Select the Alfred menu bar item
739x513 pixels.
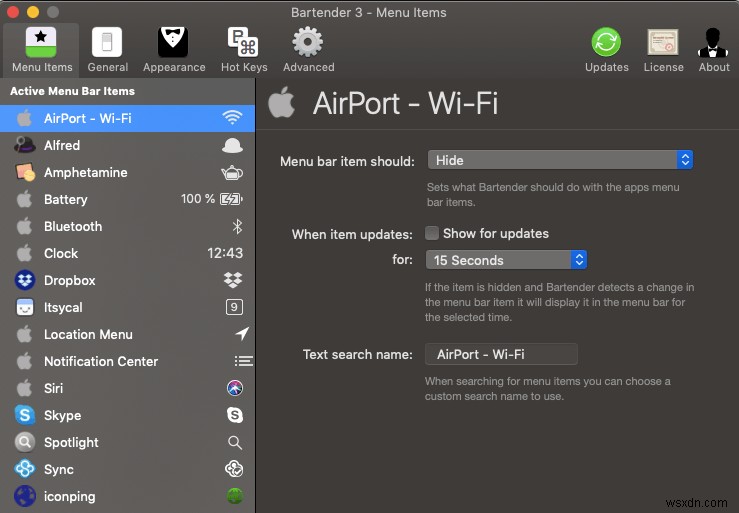click(x=127, y=145)
